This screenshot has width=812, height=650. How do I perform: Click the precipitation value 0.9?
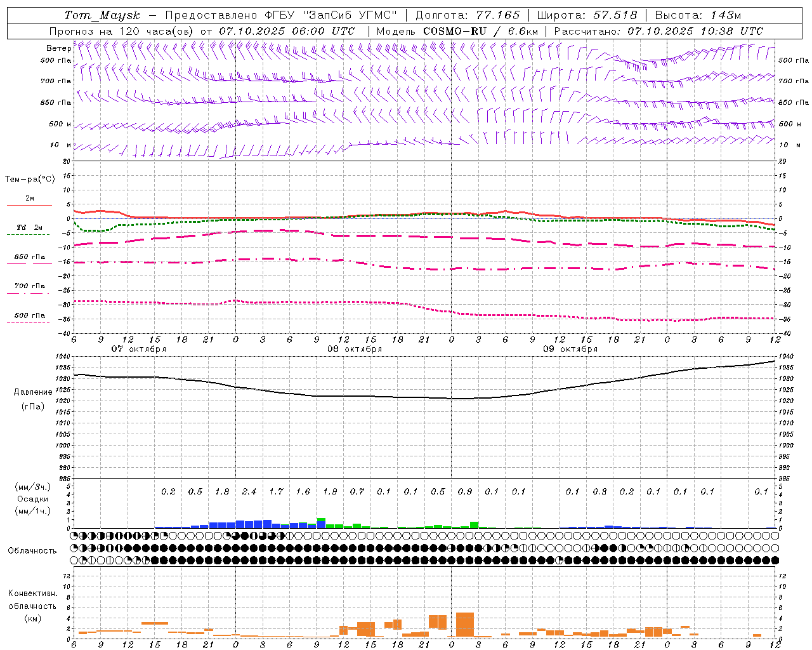click(465, 491)
